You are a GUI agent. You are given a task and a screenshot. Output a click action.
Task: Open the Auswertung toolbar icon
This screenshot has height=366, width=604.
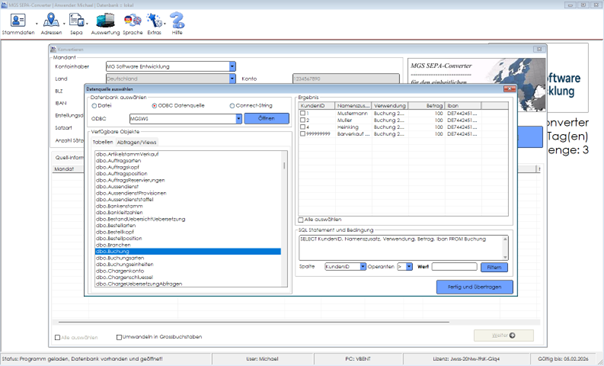pyautogui.click(x=105, y=20)
